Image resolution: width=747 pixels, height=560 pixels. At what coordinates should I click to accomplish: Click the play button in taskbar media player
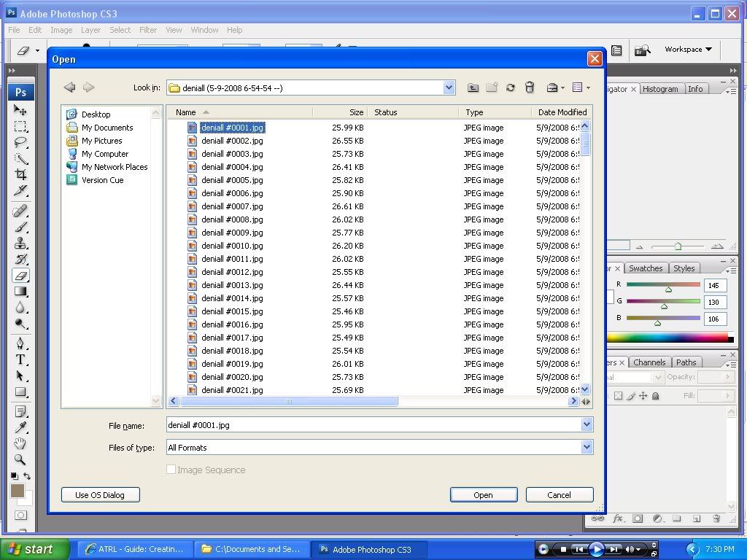click(596, 549)
